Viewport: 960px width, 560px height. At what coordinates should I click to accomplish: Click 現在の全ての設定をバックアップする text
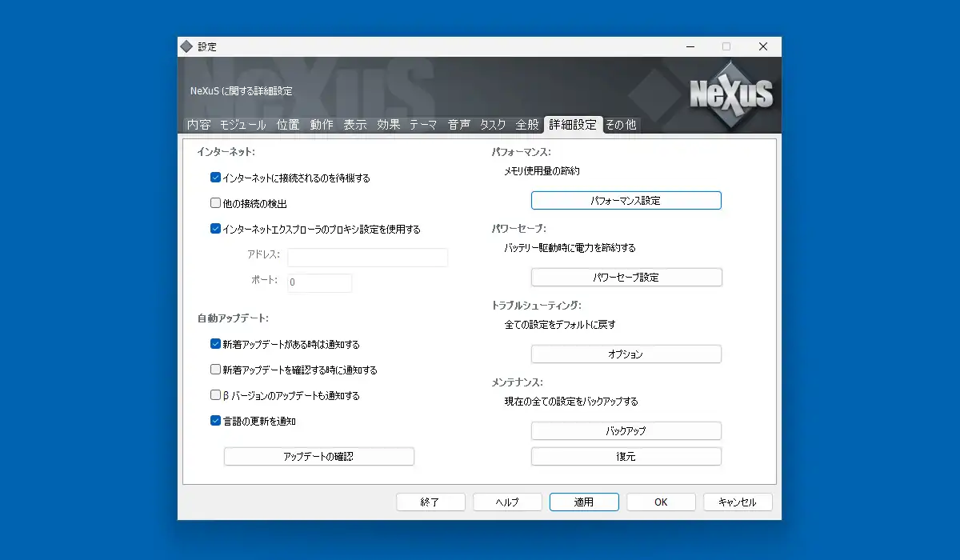click(x=571, y=402)
